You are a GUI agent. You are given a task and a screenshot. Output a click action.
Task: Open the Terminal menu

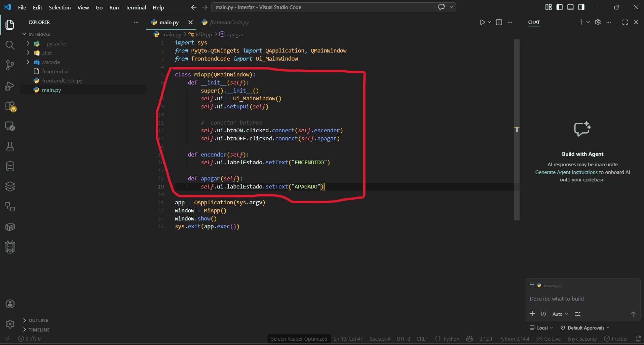click(x=136, y=7)
